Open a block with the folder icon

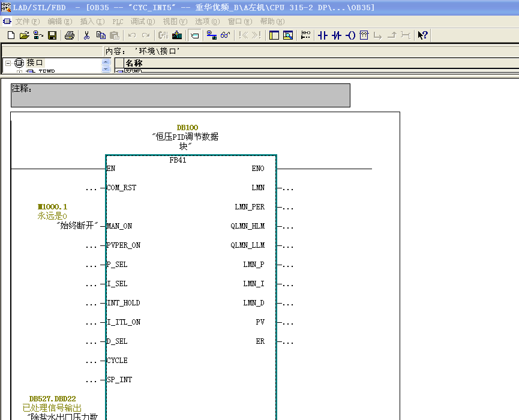[x=25, y=35]
